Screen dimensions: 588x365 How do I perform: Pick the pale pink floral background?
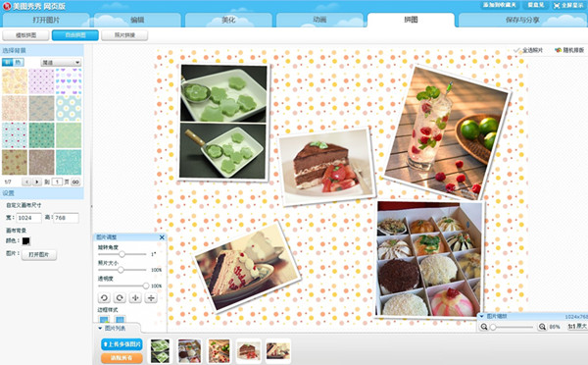coord(15,108)
